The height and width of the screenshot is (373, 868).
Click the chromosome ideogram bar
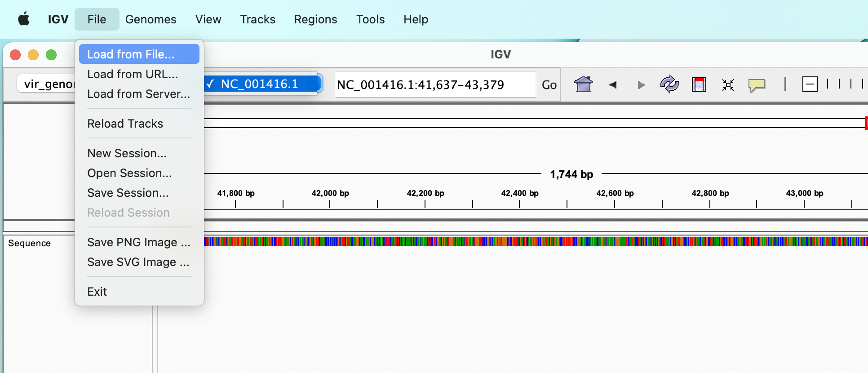[535, 123]
